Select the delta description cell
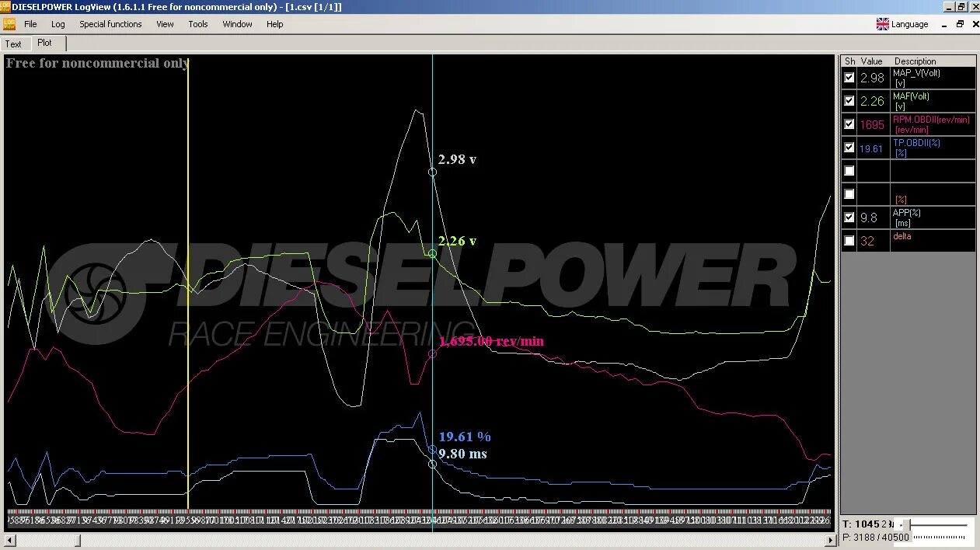This screenshot has width=980, height=550. pyautogui.click(x=933, y=241)
